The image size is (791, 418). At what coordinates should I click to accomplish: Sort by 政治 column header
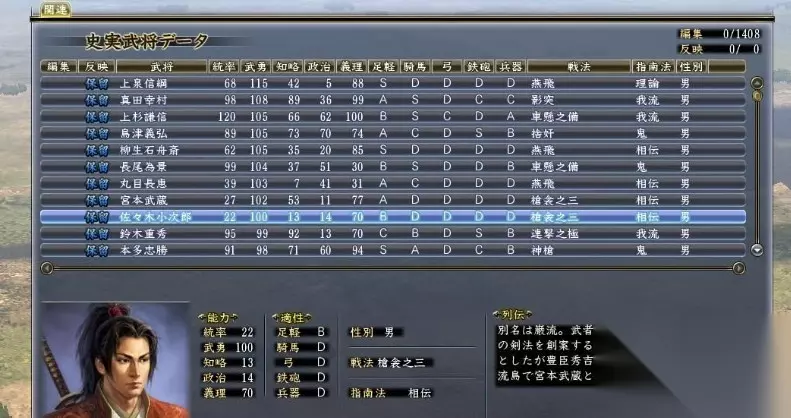tap(319, 67)
